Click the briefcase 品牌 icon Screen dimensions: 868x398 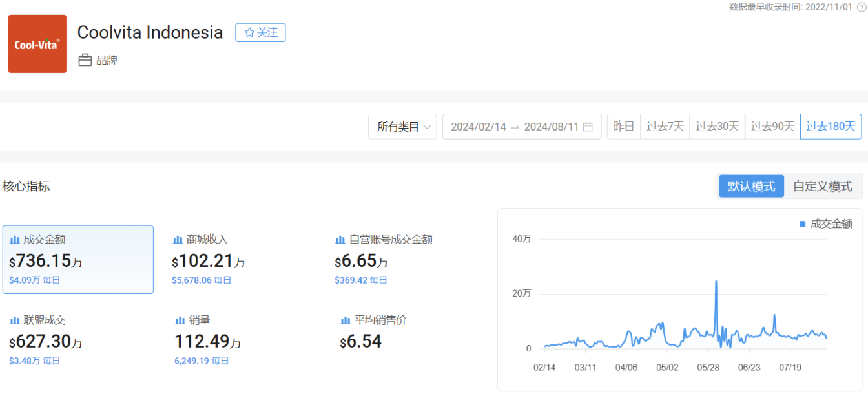[x=85, y=61]
